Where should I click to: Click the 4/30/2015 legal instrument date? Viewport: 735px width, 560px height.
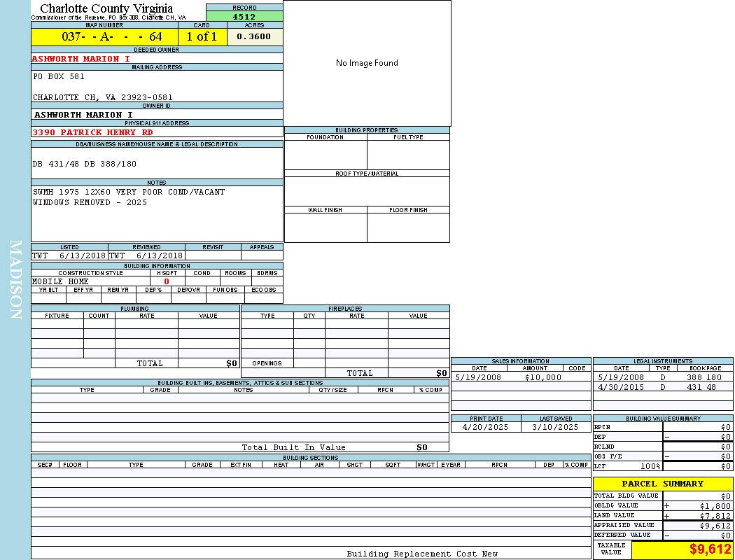point(621,387)
